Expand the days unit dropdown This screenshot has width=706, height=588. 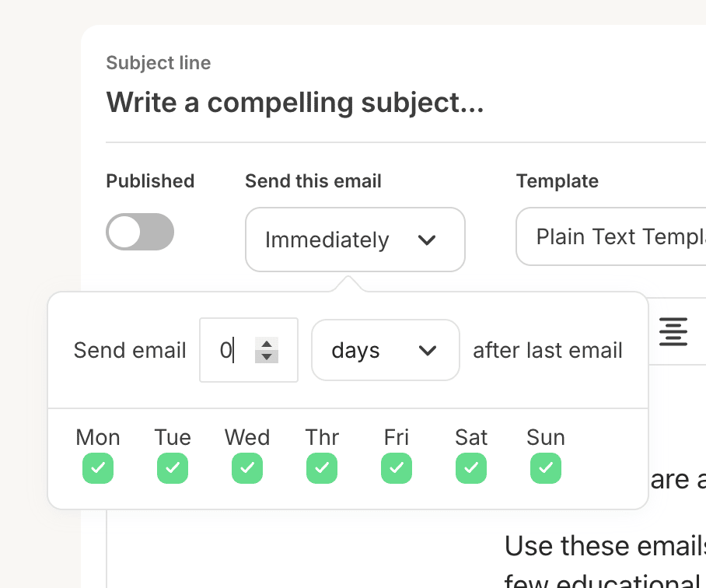[386, 350]
